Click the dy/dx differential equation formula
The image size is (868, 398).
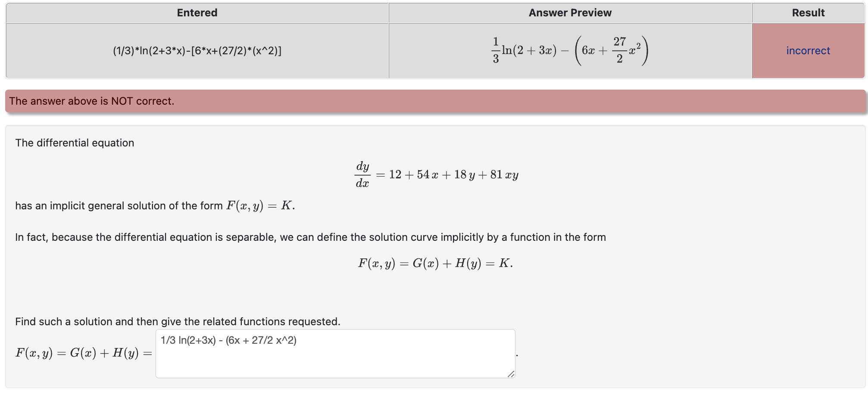coord(435,174)
